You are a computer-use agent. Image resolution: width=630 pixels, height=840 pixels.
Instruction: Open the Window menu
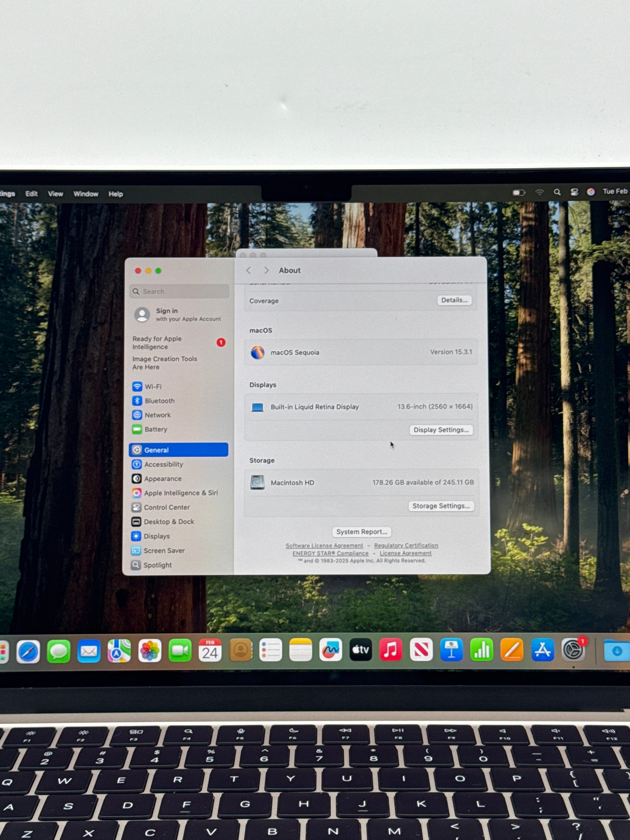pyautogui.click(x=86, y=194)
